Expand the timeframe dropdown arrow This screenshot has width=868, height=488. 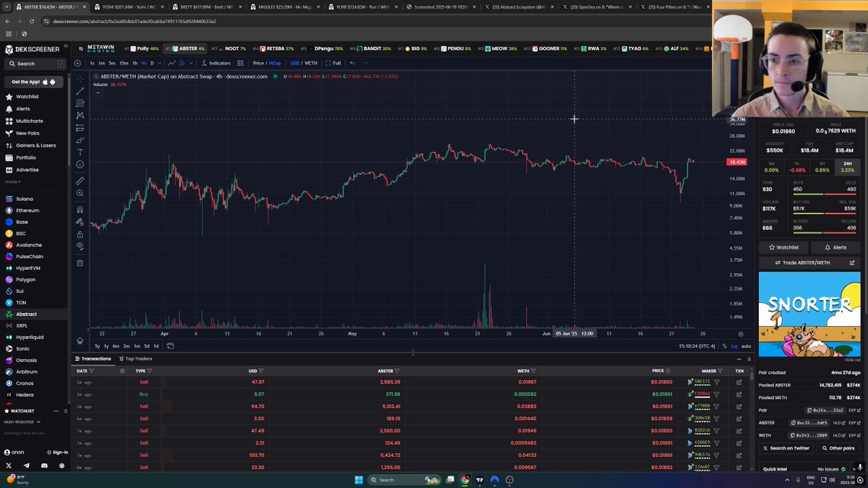(159, 63)
